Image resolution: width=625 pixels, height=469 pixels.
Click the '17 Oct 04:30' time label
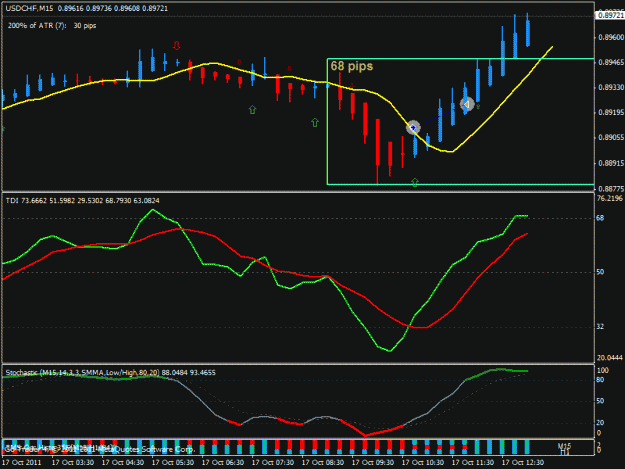click(123, 463)
